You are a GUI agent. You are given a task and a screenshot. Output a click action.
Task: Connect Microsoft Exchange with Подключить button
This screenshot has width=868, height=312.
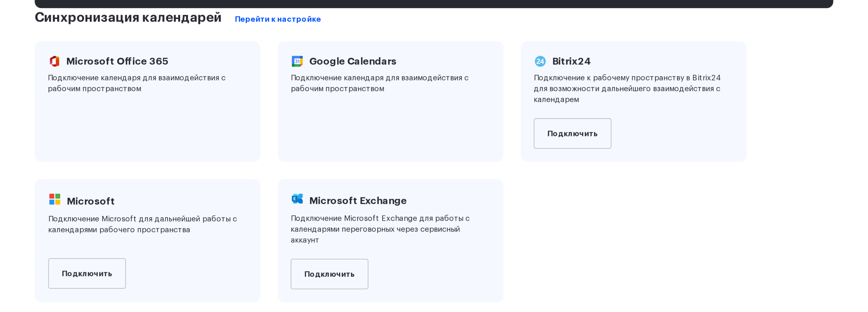coord(329,274)
